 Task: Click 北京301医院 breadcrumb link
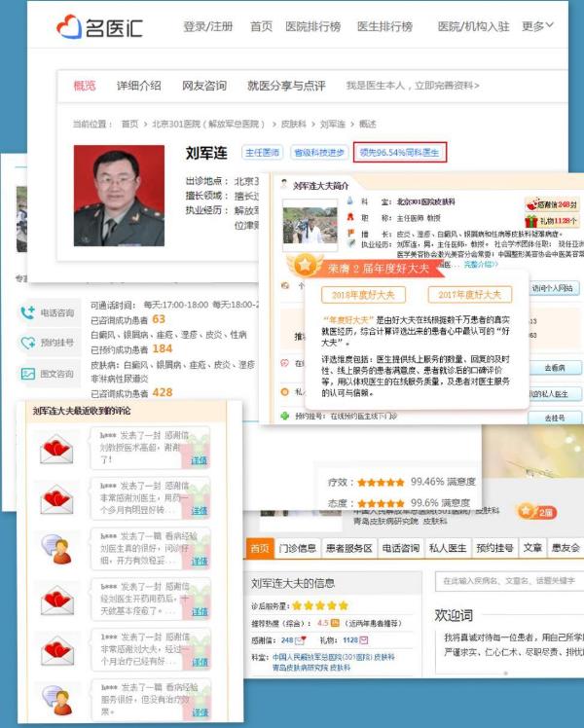tap(208, 124)
